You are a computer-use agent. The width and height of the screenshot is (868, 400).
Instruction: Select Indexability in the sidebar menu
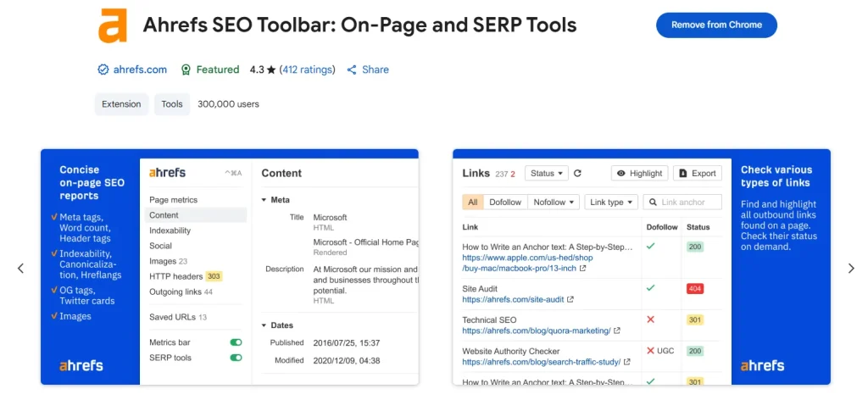pyautogui.click(x=170, y=231)
